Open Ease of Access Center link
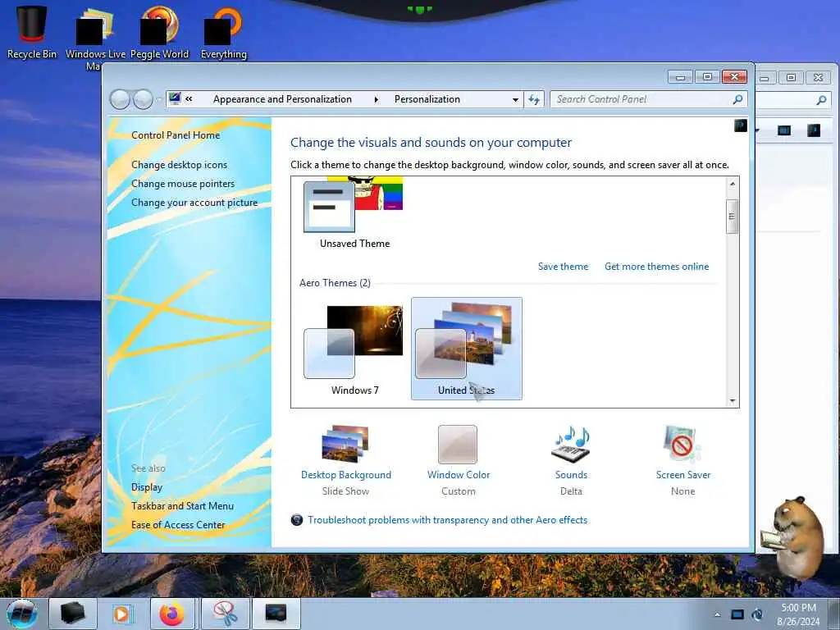 (x=178, y=525)
